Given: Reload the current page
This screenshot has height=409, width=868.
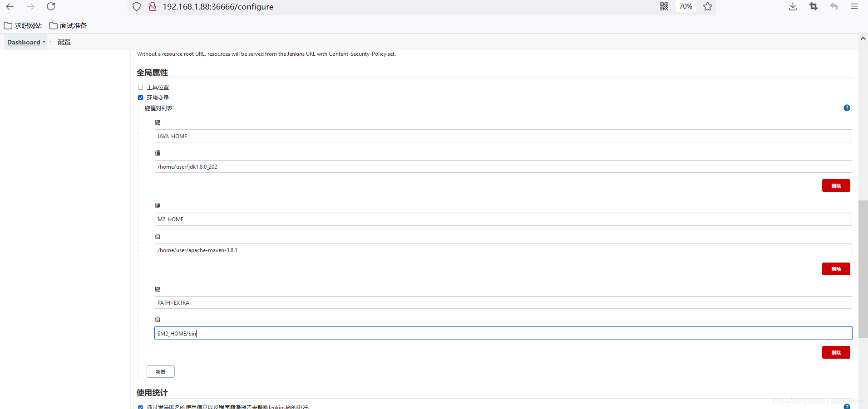Looking at the screenshot, I should click(51, 6).
